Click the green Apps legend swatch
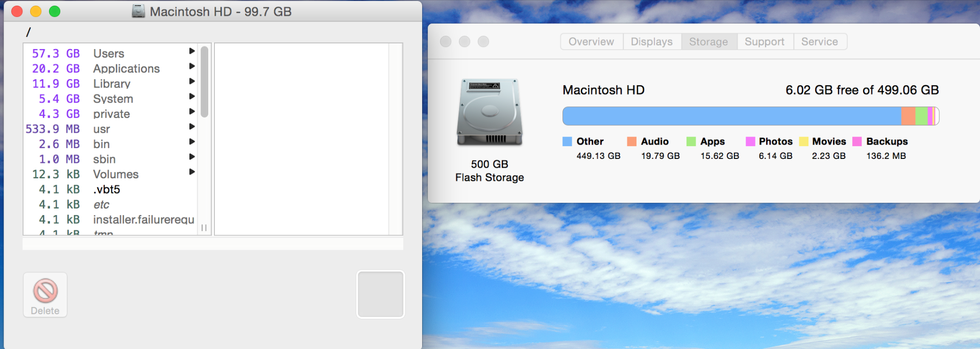Screen dimensions: 980x349 point(691,142)
